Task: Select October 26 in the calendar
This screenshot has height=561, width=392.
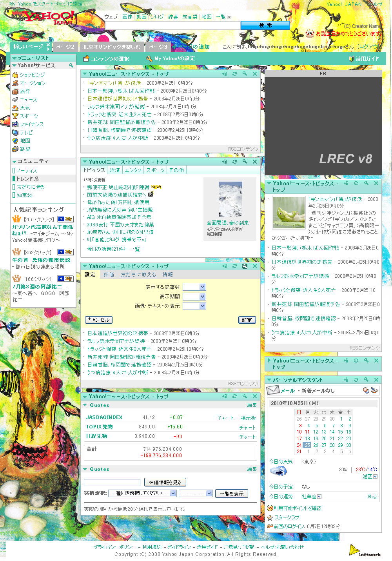Action: 316,445
